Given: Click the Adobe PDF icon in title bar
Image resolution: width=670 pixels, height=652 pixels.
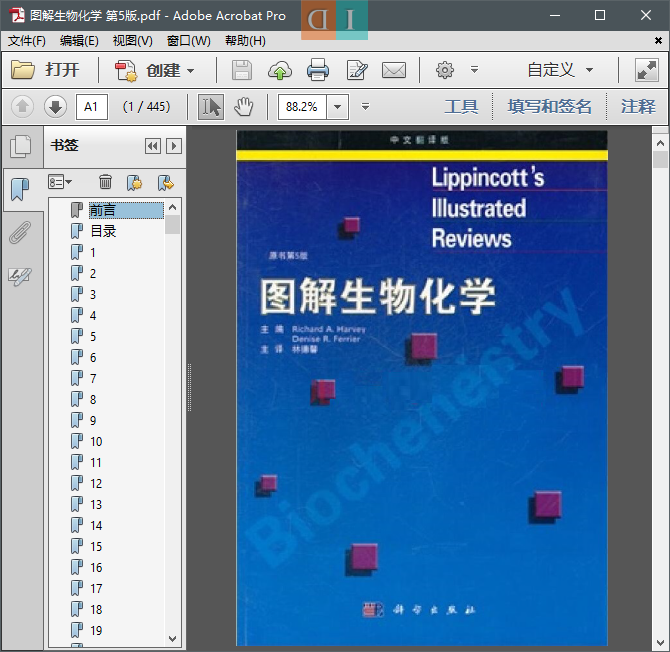Looking at the screenshot, I should (17, 15).
